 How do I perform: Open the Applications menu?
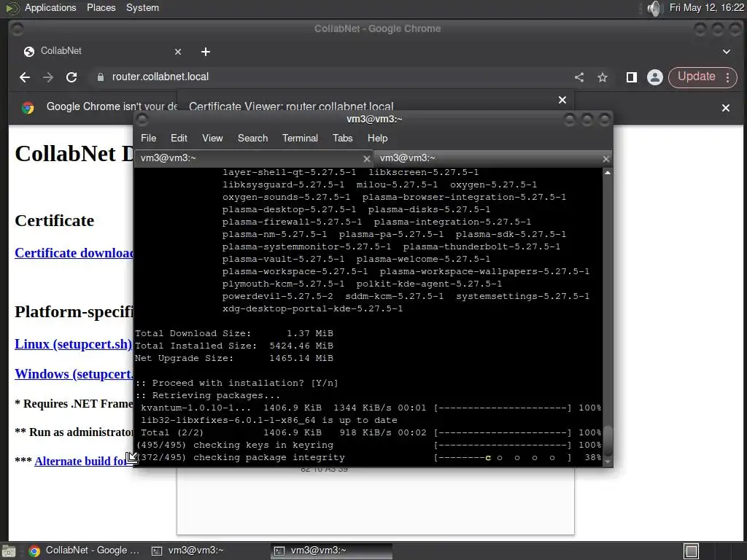(50, 7)
